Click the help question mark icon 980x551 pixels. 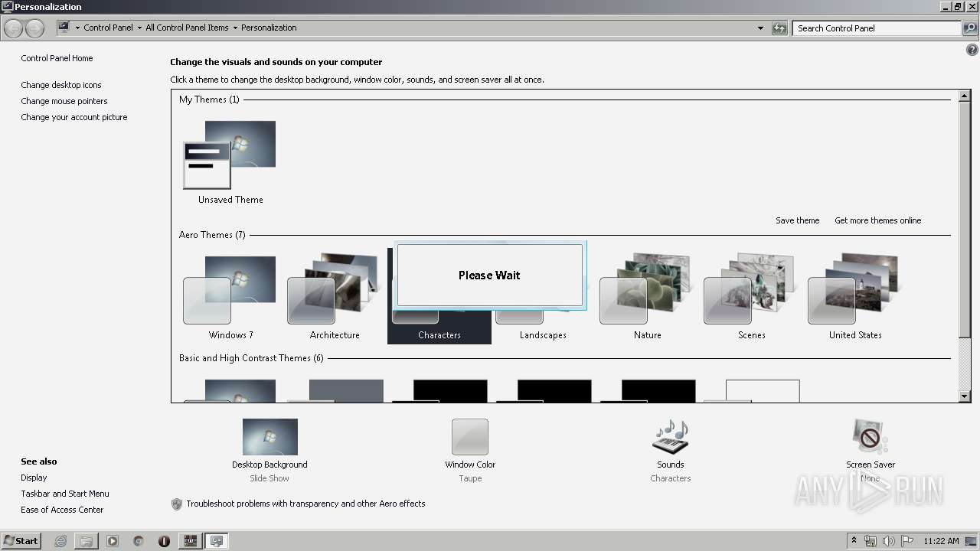coord(972,50)
